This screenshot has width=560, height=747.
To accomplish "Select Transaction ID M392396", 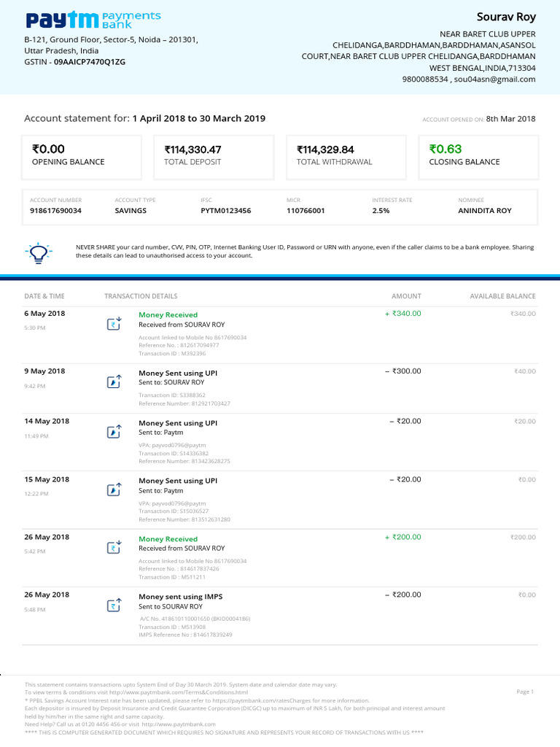I will tap(172, 354).
